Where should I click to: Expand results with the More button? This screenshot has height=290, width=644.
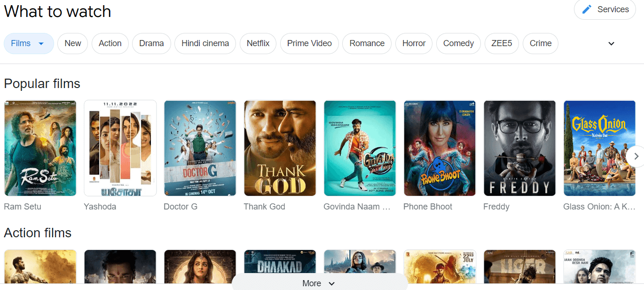point(319,283)
